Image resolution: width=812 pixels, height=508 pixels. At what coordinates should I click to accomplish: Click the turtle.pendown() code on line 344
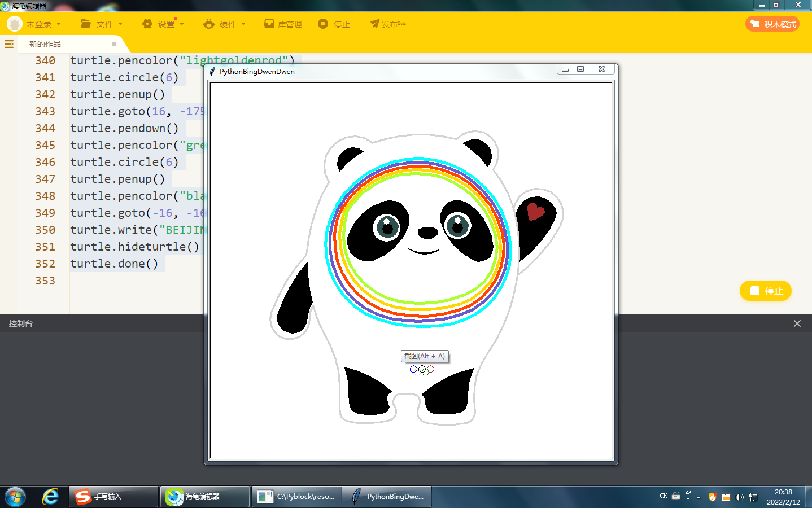[x=124, y=128]
